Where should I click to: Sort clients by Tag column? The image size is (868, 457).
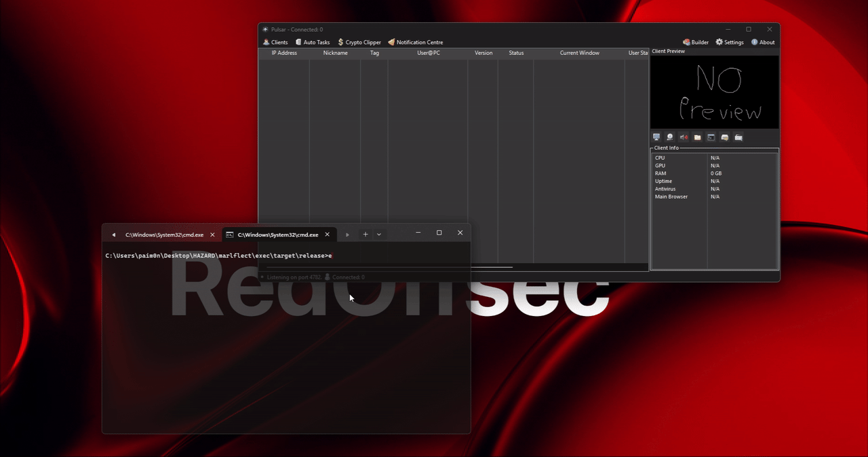(374, 53)
